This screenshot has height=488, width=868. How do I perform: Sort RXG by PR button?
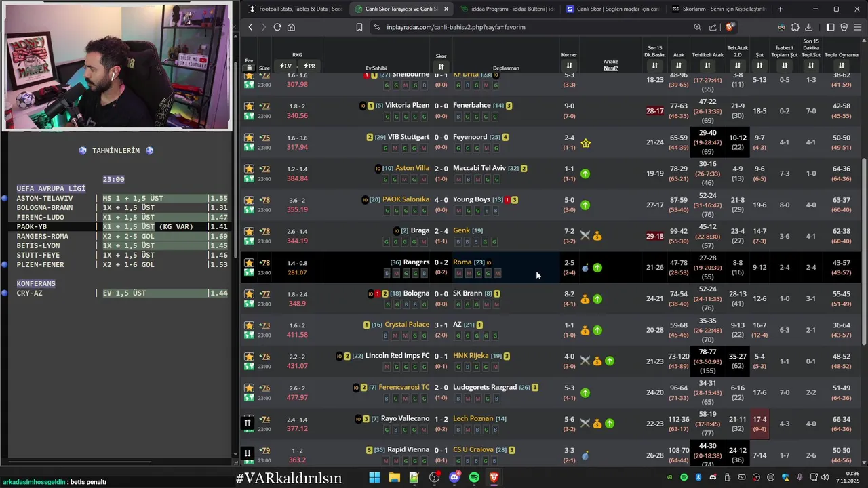point(309,66)
